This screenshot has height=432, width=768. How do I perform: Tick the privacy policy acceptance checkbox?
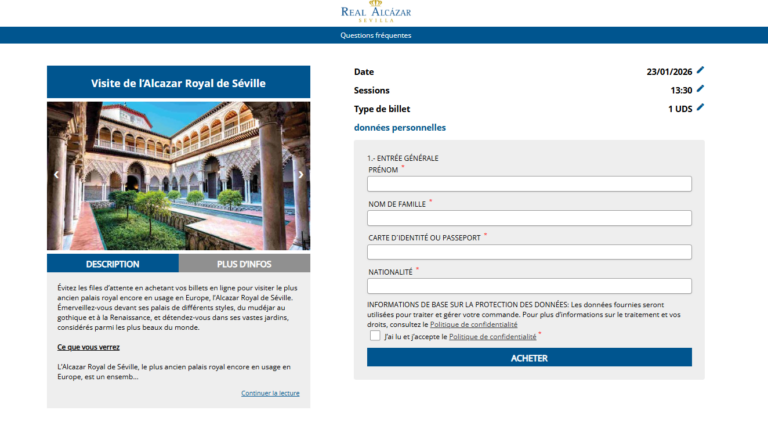tap(375, 337)
